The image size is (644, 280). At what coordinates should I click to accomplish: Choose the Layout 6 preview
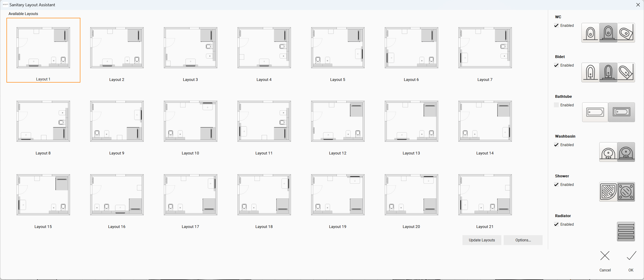coord(412,48)
